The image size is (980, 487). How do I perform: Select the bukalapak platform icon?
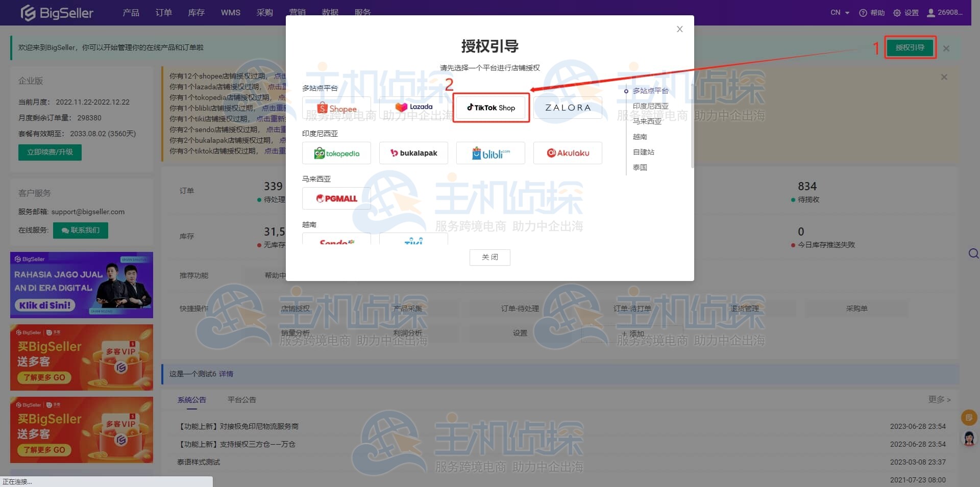pos(413,152)
